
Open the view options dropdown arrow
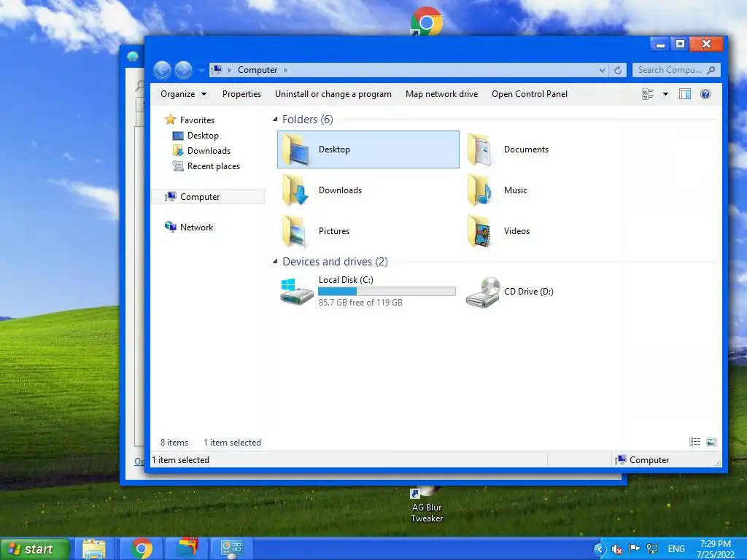665,94
